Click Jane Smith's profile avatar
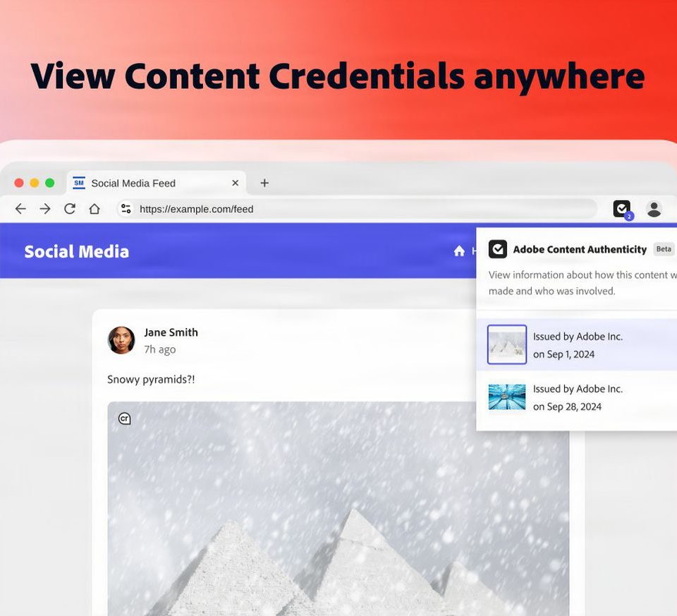 pyautogui.click(x=121, y=340)
